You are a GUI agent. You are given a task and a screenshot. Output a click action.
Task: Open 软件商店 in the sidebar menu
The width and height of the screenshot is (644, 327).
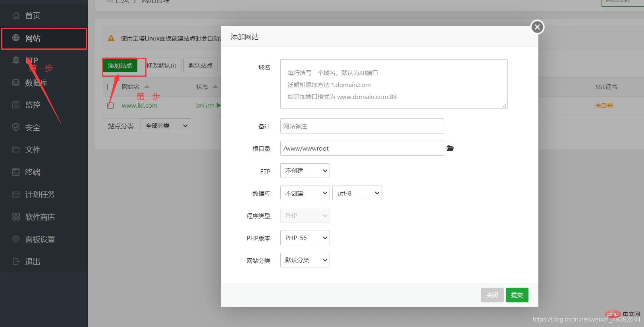(x=40, y=217)
